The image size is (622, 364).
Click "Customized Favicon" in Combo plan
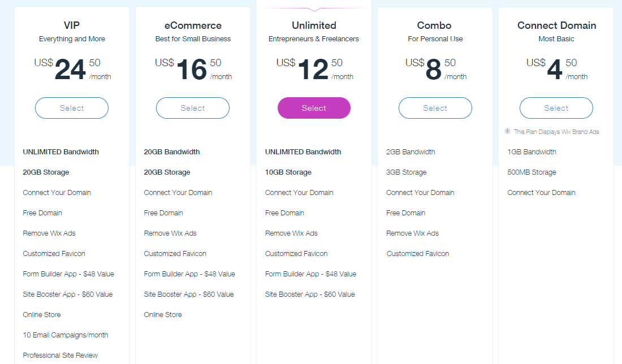[x=418, y=254]
